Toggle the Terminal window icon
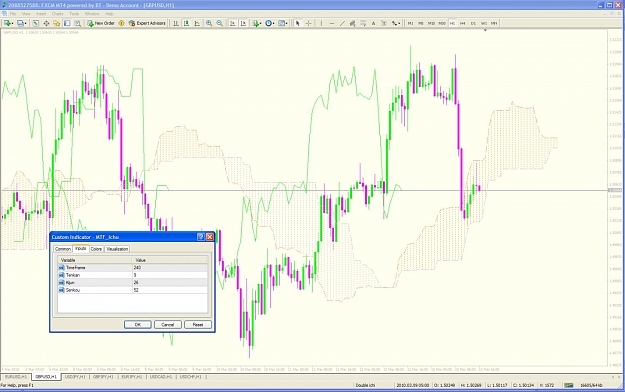This screenshot has width=625, height=392. [x=67, y=24]
